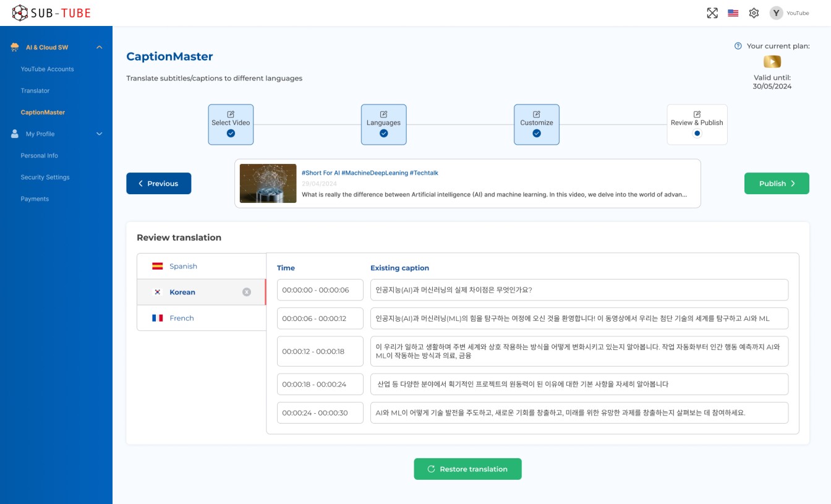This screenshot has width=831, height=504.
Task: Open Security Settings page
Action: [45, 177]
